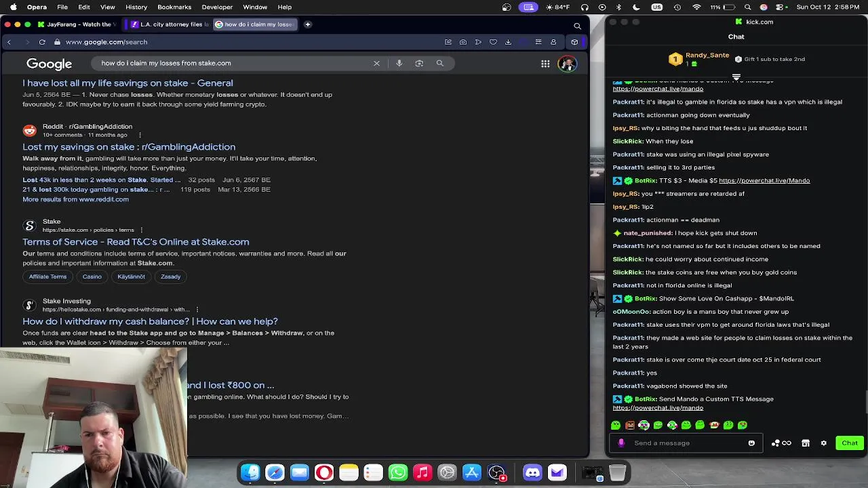Open Terms of Service Stake.com result

[136, 242]
